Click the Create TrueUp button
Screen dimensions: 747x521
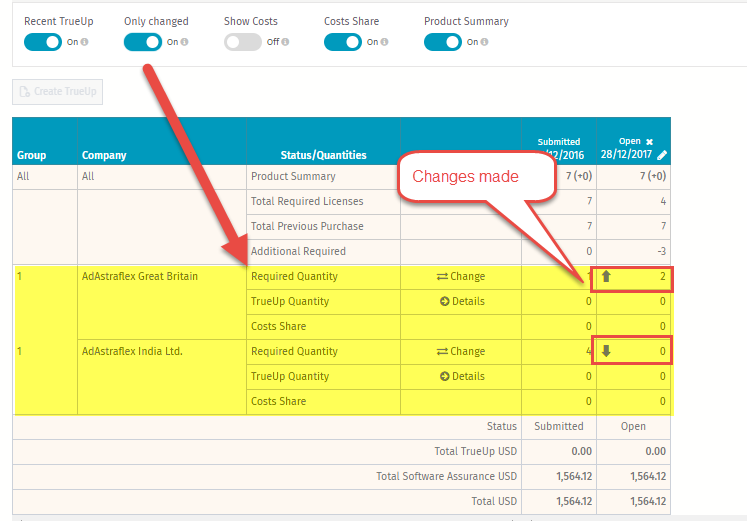tap(58, 91)
